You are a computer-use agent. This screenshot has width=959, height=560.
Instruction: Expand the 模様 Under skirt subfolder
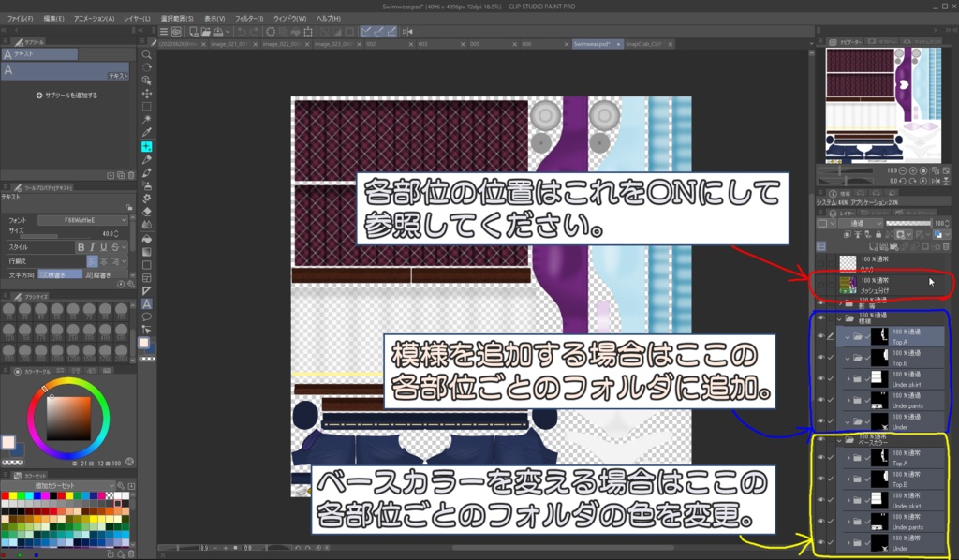tap(848, 379)
